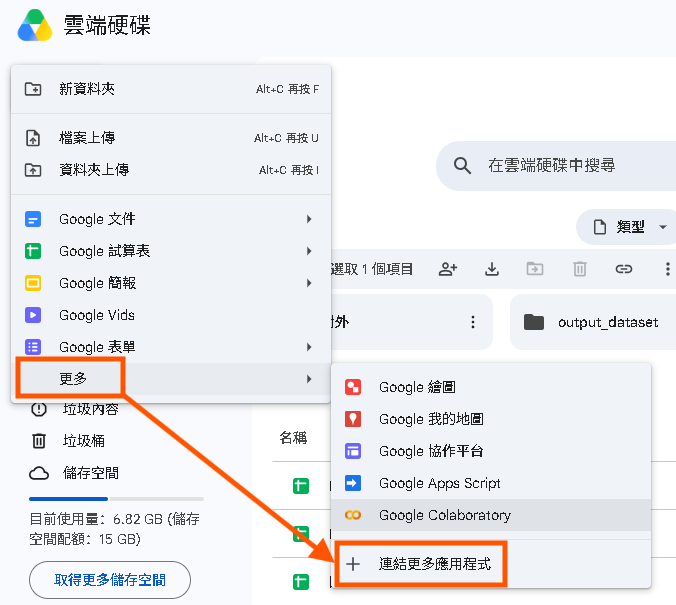Select 新資料夾 menu item

(171, 89)
